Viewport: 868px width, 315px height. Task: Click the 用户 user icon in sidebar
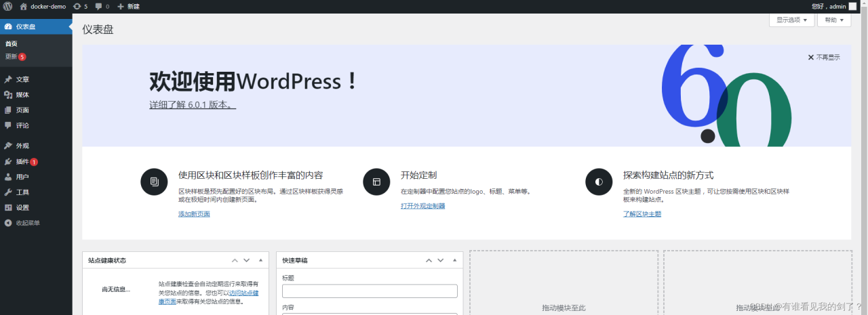click(x=8, y=177)
